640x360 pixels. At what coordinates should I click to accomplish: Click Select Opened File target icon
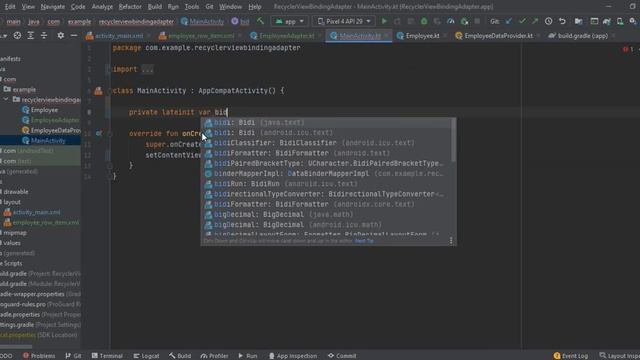point(17,36)
